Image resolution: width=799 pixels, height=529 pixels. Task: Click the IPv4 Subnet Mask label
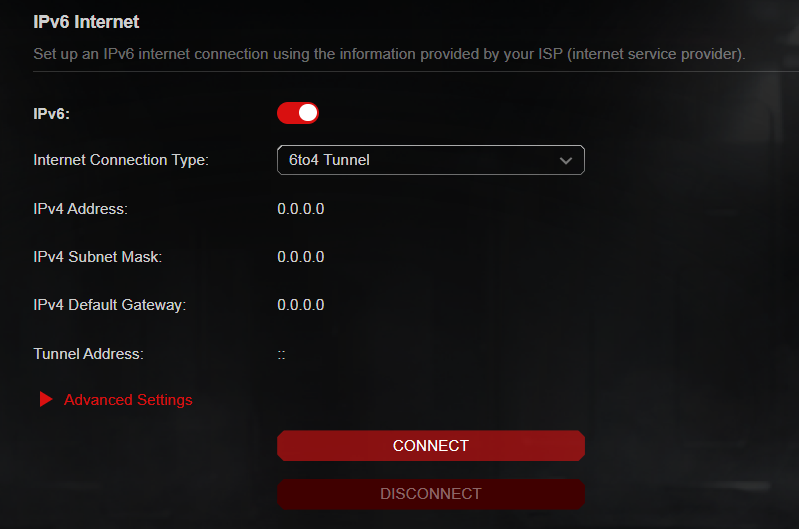tap(98, 257)
